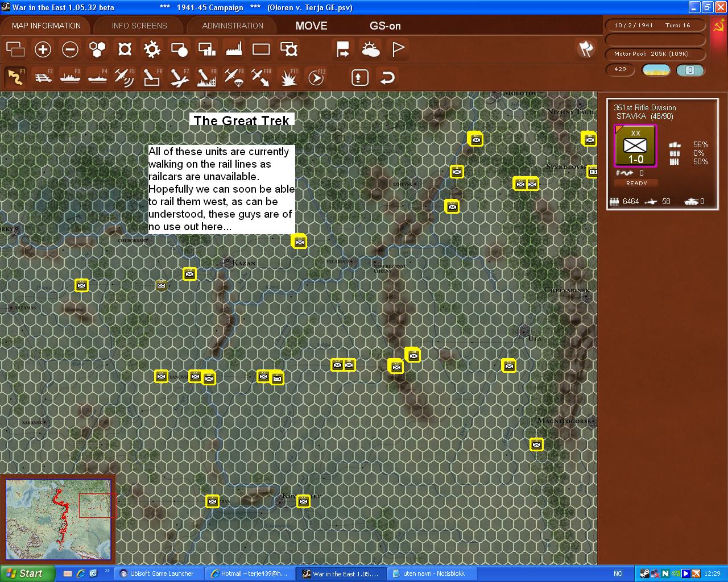
Task: Zoom out the map with the minus icon
Action: point(70,49)
